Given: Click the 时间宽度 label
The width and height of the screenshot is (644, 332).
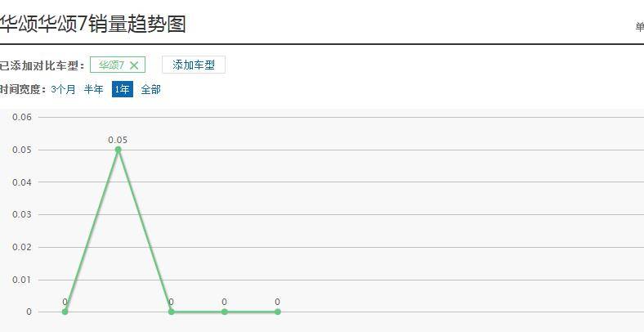Looking at the screenshot, I should point(22,90).
